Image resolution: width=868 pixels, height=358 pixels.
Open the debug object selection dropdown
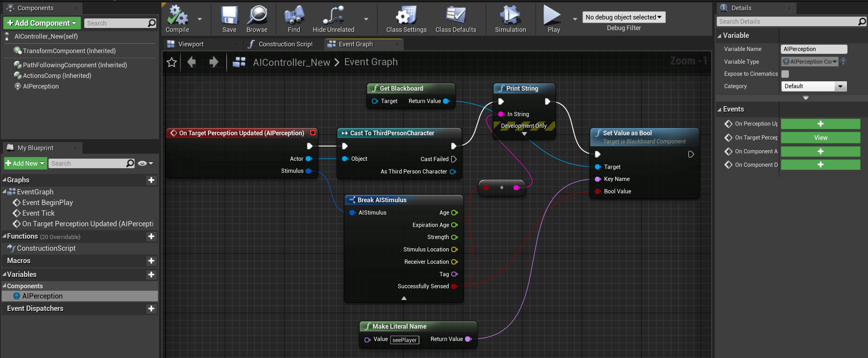624,17
